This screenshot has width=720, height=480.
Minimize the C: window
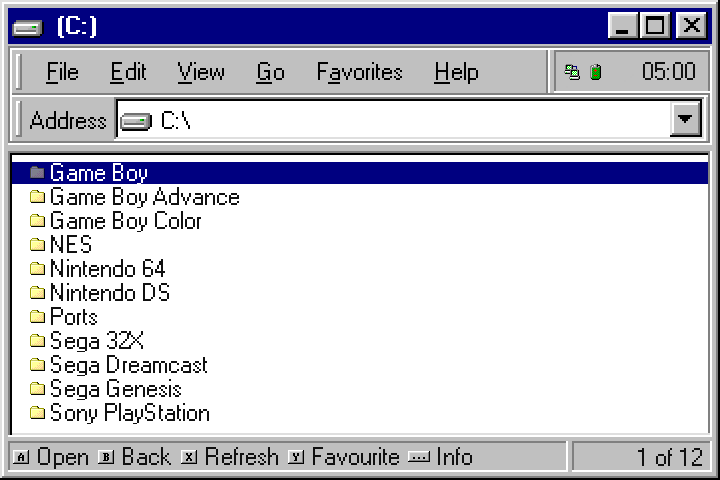point(623,25)
